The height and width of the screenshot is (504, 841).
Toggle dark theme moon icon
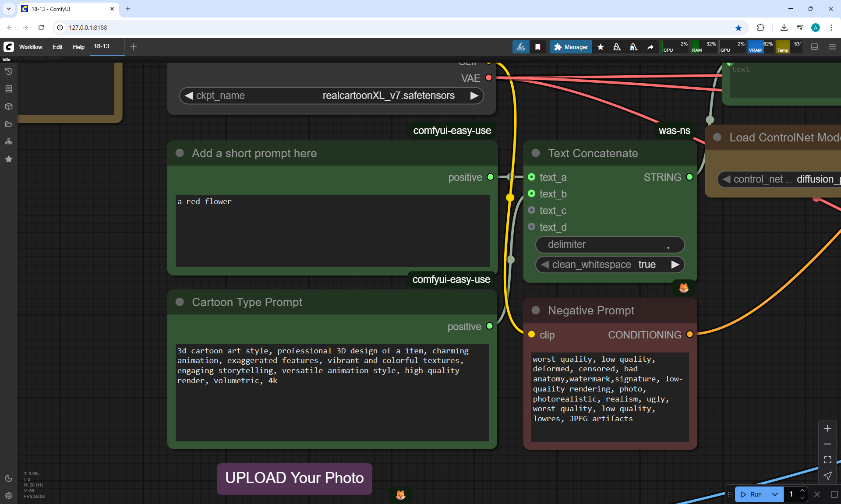8,478
